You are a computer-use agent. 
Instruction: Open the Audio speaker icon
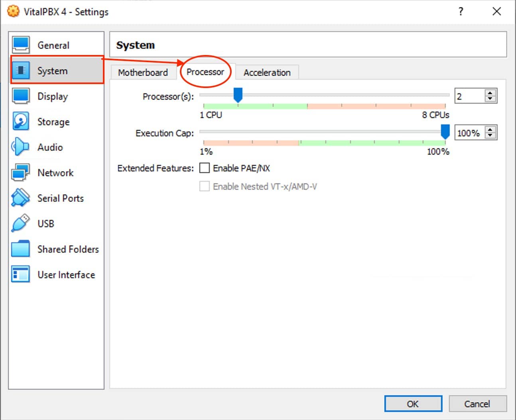21,147
